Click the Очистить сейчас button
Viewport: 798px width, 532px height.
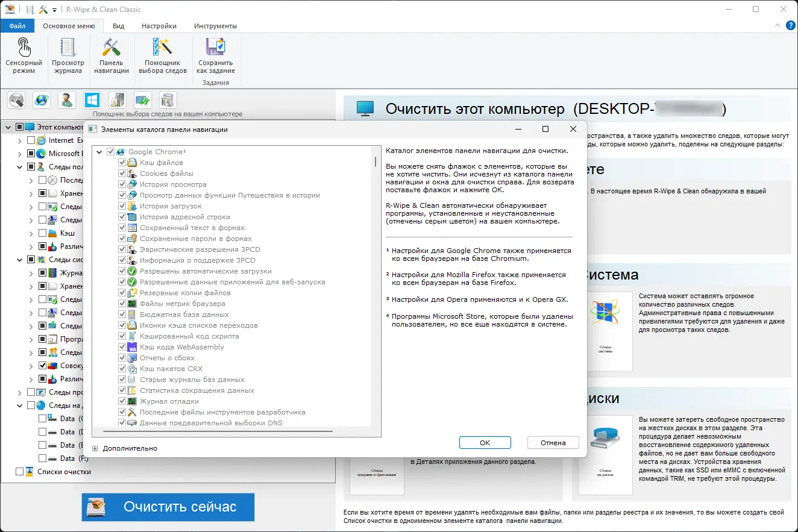click(168, 507)
